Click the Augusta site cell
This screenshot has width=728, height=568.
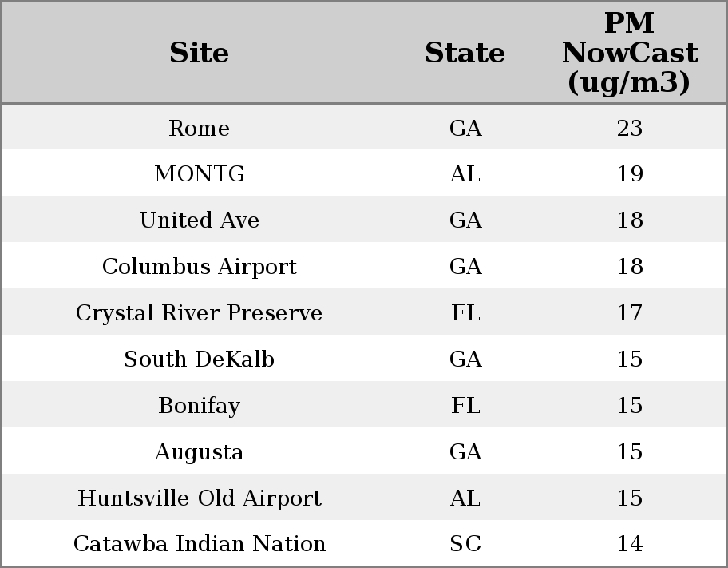pyautogui.click(x=200, y=452)
